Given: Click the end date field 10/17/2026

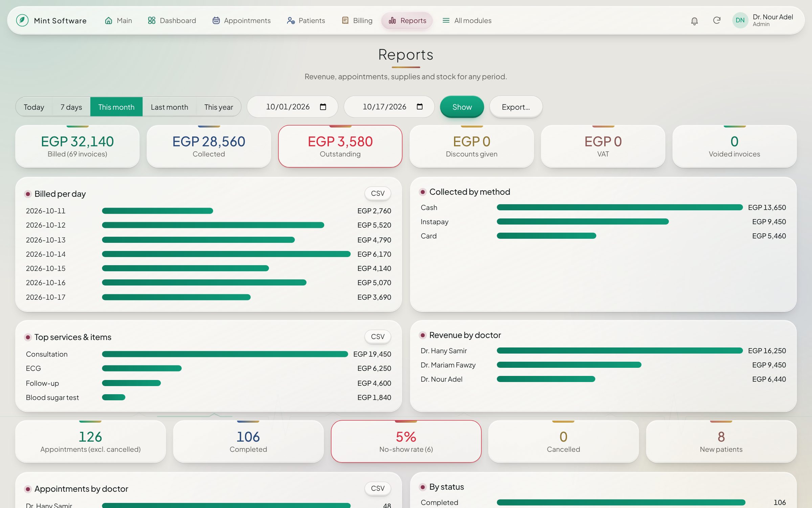Looking at the screenshot, I should 389,107.
